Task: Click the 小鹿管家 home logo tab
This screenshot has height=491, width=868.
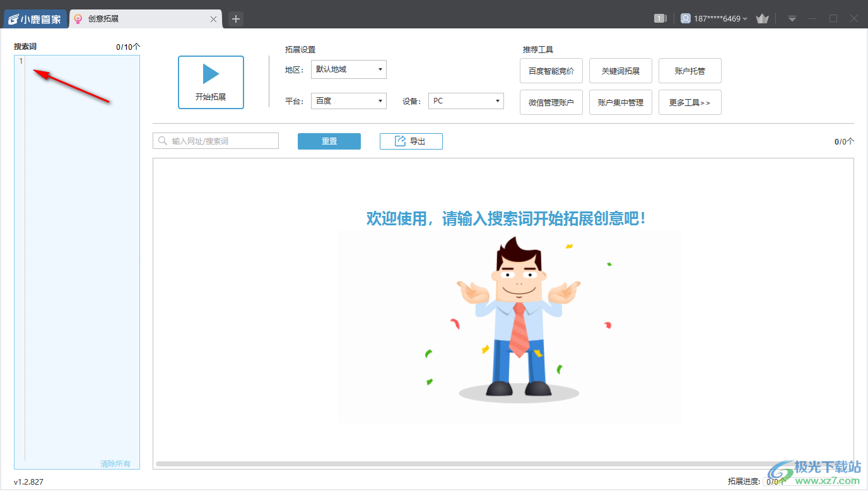Action: tap(35, 19)
